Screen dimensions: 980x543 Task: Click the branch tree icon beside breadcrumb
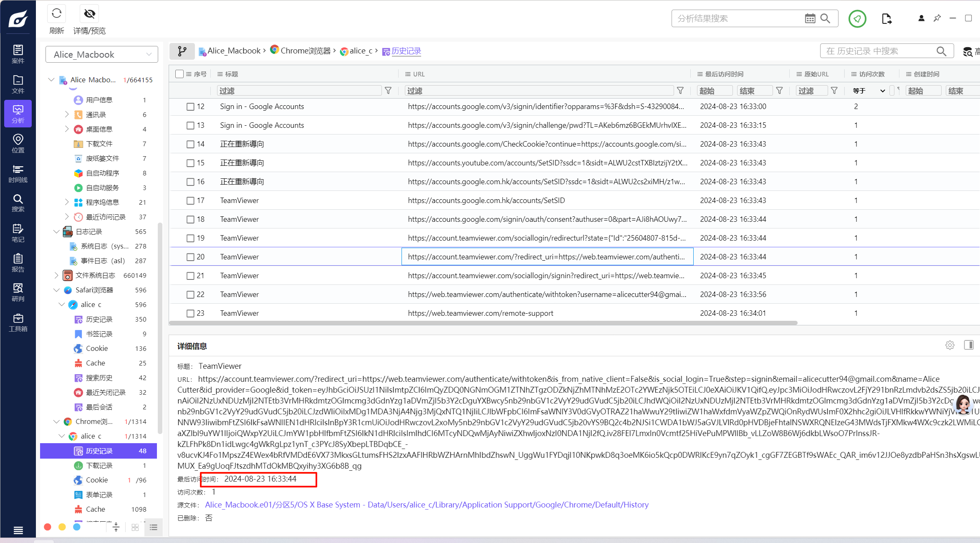182,51
